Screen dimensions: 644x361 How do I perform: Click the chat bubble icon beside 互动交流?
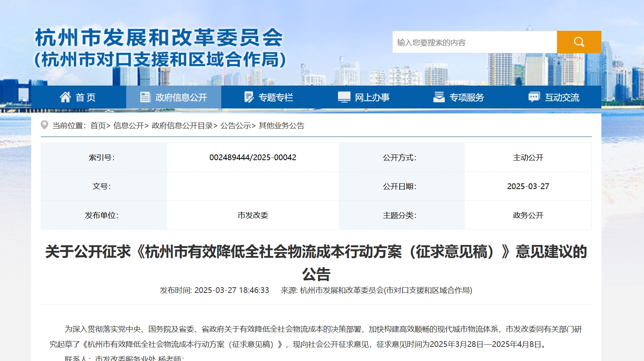click(x=534, y=97)
